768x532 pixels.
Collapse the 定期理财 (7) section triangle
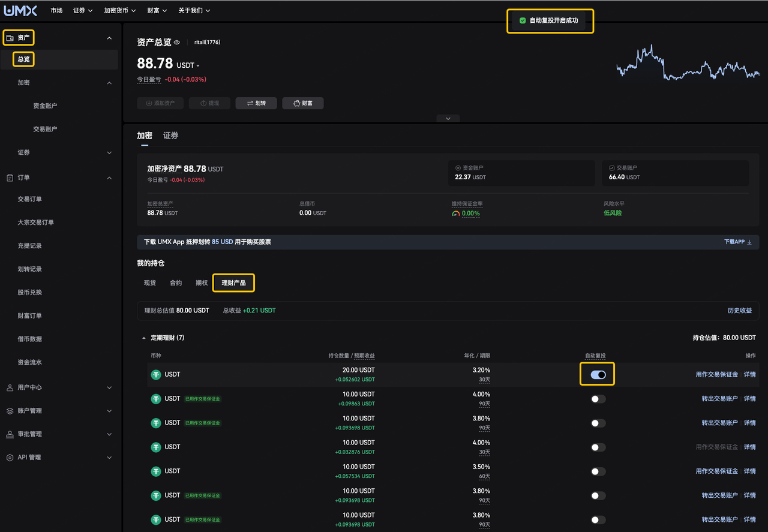pyautogui.click(x=143, y=338)
